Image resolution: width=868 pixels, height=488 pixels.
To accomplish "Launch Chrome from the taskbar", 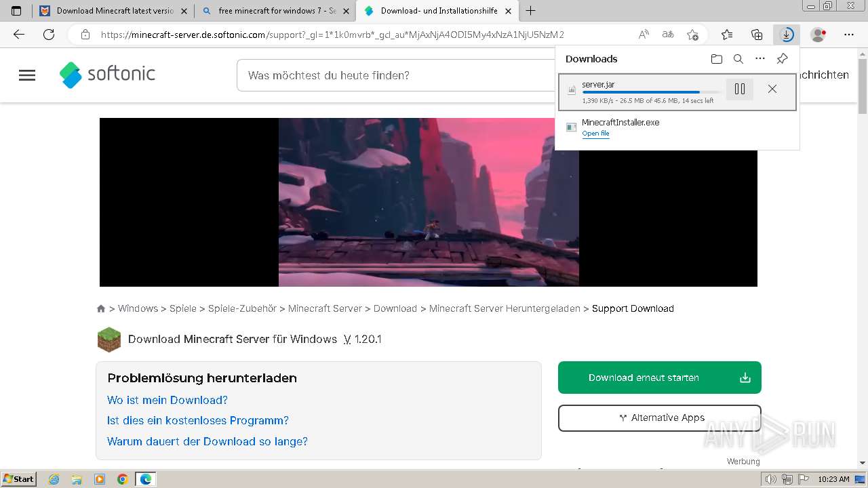I will [x=122, y=479].
